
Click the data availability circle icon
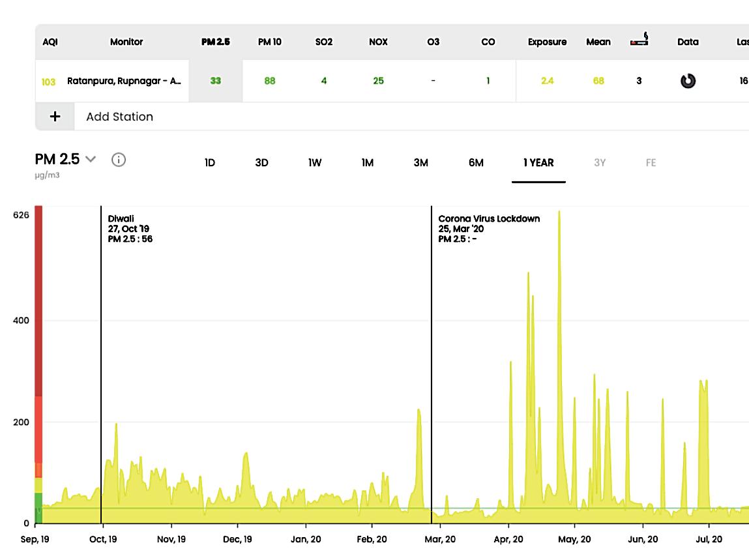coord(688,81)
